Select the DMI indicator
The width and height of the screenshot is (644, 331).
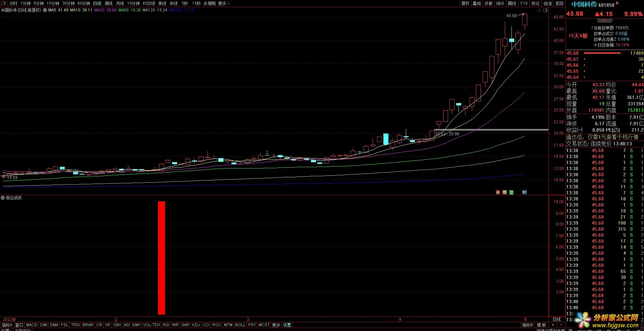(x=44, y=325)
